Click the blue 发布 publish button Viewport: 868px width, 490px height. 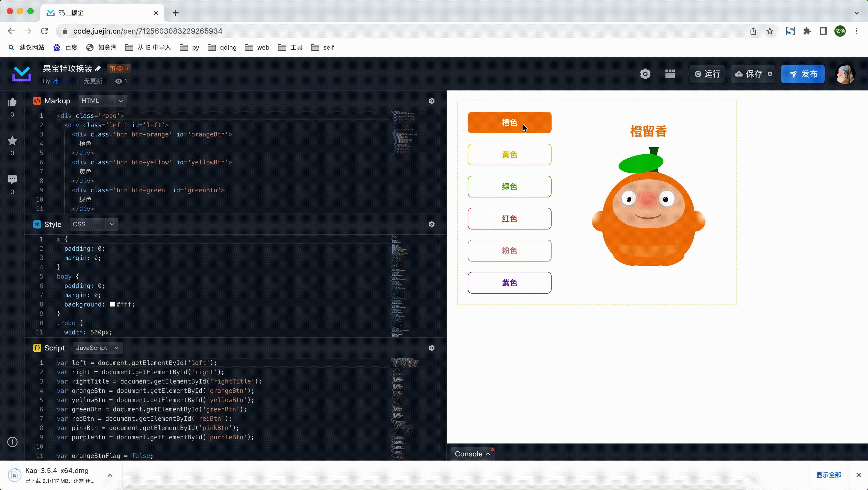pos(803,74)
